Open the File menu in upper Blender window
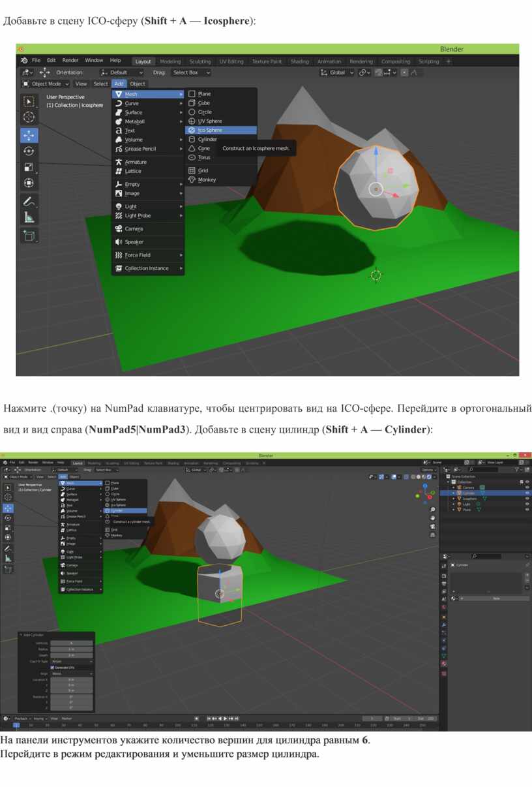The width and height of the screenshot is (532, 787). (x=36, y=61)
